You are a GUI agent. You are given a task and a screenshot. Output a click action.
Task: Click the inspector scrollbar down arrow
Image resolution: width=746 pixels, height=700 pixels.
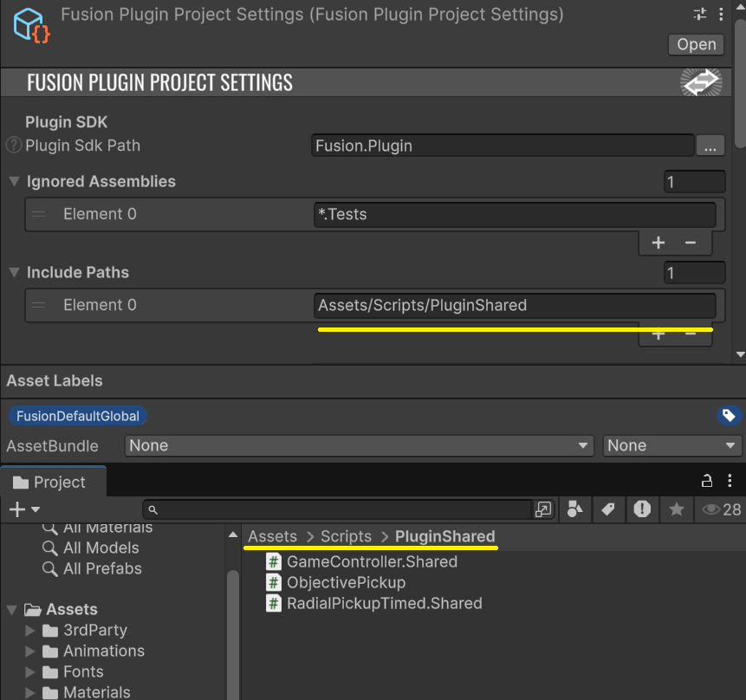pyautogui.click(x=740, y=354)
